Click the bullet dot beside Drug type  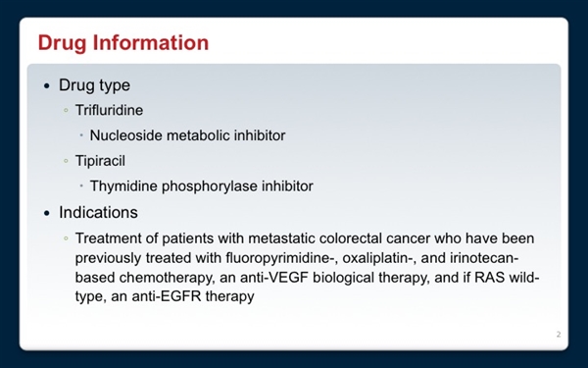[x=46, y=86]
